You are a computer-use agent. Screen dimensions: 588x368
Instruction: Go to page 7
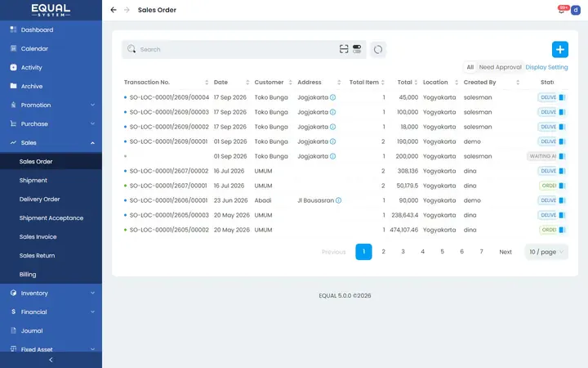pyautogui.click(x=481, y=252)
